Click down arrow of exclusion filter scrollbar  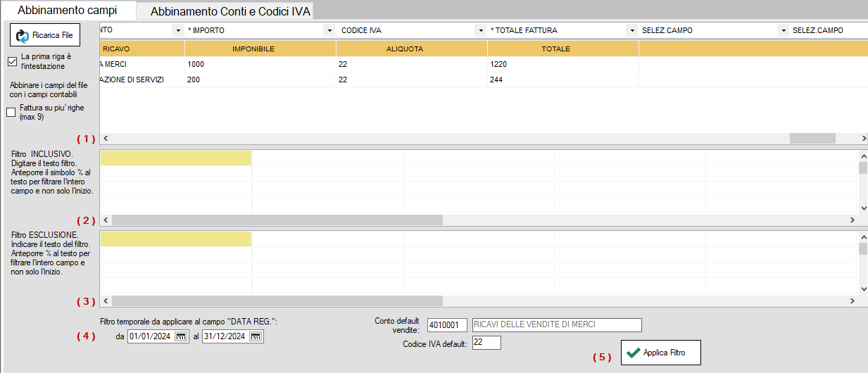[x=863, y=289]
